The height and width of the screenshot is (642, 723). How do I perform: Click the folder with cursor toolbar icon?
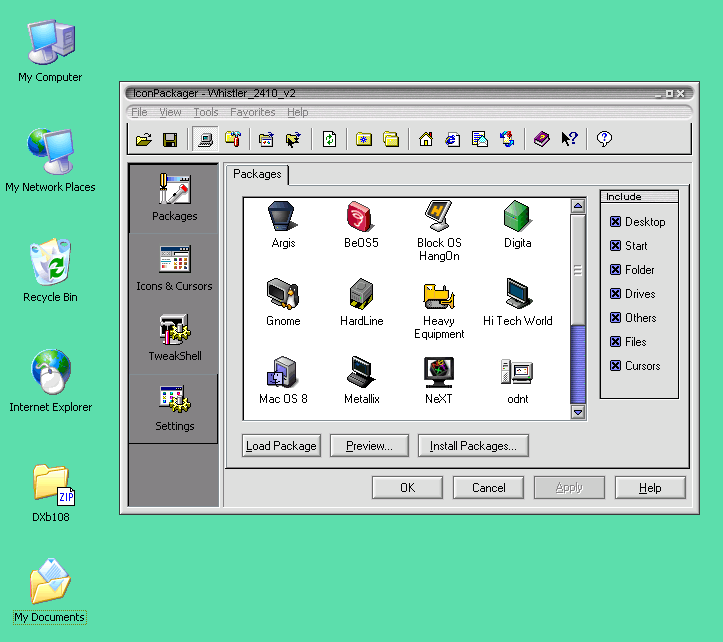[x=293, y=139]
